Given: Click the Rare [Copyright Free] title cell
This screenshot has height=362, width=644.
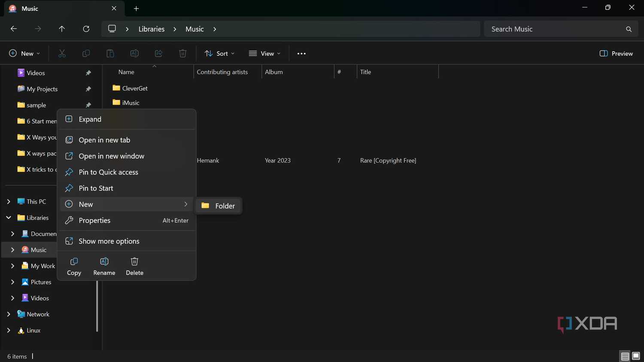Looking at the screenshot, I should point(388,160).
